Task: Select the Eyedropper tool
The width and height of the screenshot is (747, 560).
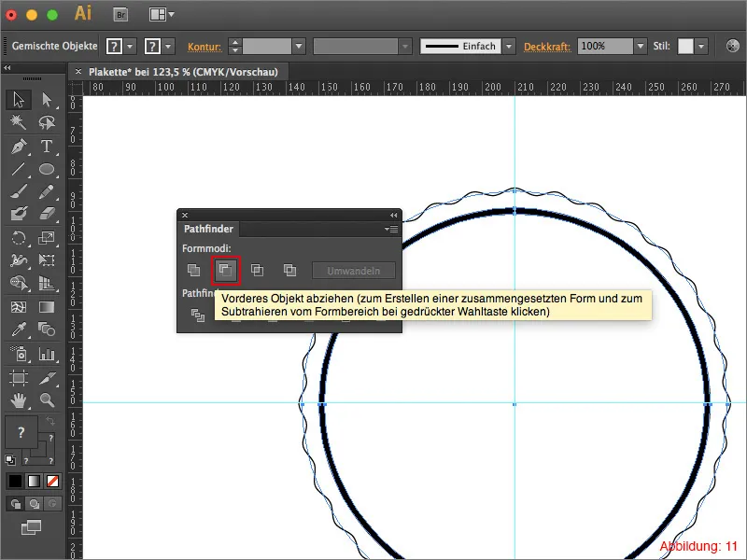Action: (19, 329)
